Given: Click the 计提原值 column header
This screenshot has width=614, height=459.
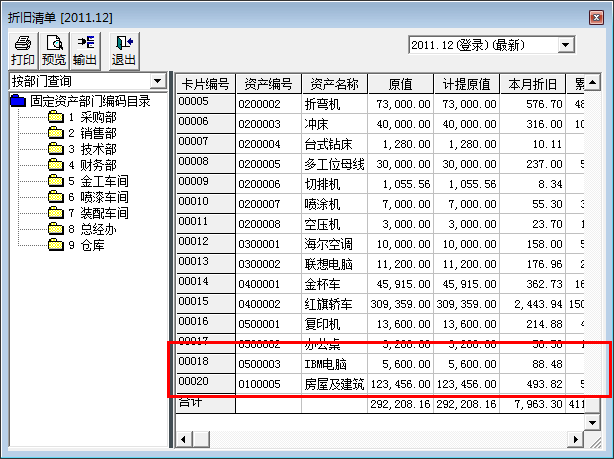Looking at the screenshot, I should point(467,84).
